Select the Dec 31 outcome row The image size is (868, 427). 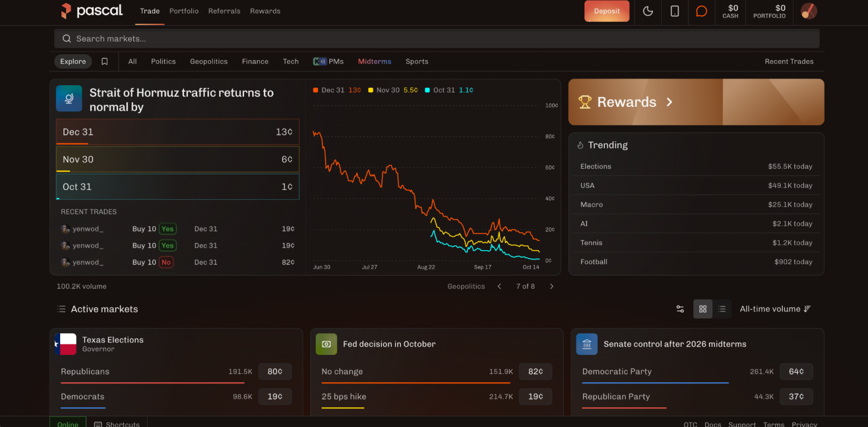177,132
